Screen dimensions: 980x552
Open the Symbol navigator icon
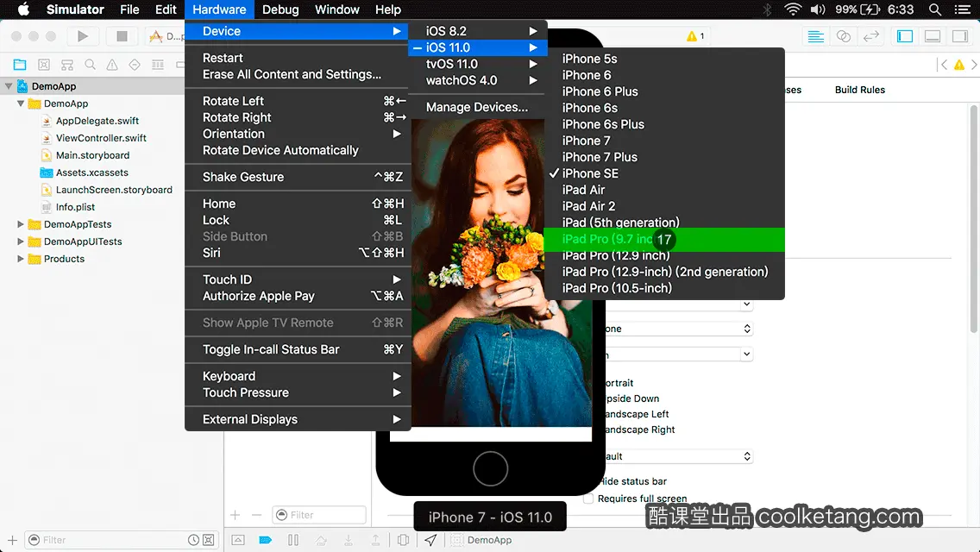(x=67, y=65)
